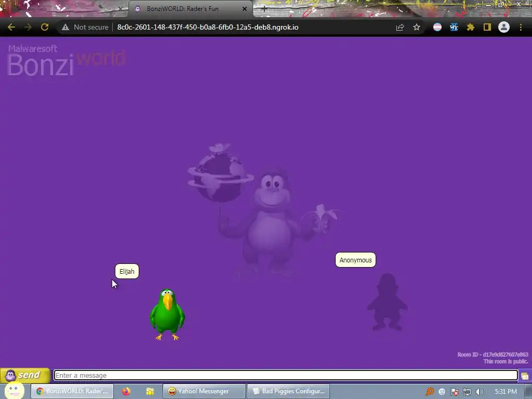Toggle the browser side panel icon
The height and width of the screenshot is (399, 532).
click(487, 27)
